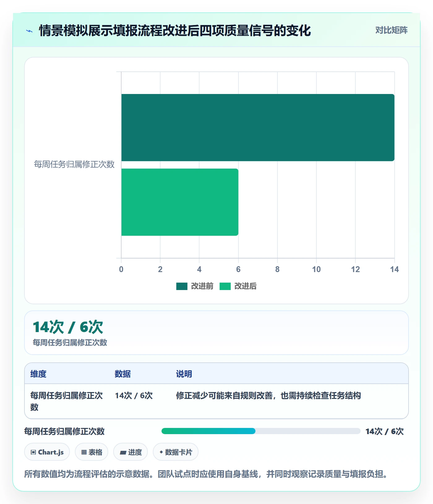The height and width of the screenshot is (504, 433).
Task: Click the 数据卡片 chip
Action: [x=176, y=452]
